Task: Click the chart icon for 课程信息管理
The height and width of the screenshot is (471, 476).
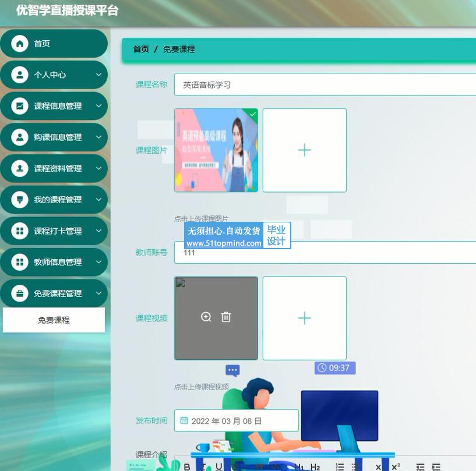Action: click(x=20, y=106)
